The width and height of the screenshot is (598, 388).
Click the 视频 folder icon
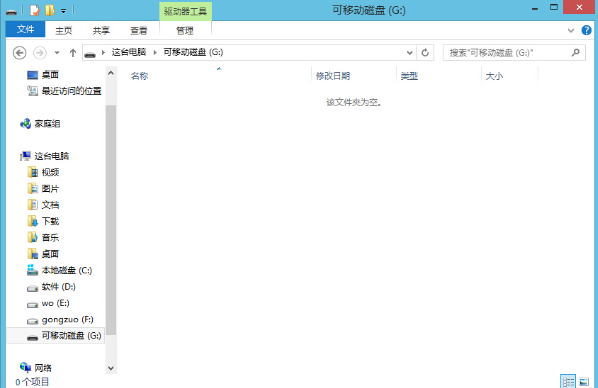click(32, 172)
